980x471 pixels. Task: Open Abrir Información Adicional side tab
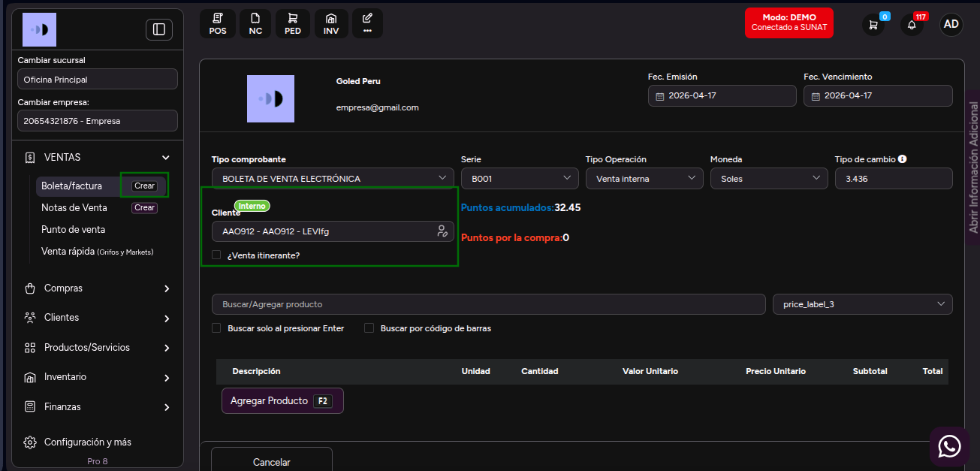[x=973, y=169]
